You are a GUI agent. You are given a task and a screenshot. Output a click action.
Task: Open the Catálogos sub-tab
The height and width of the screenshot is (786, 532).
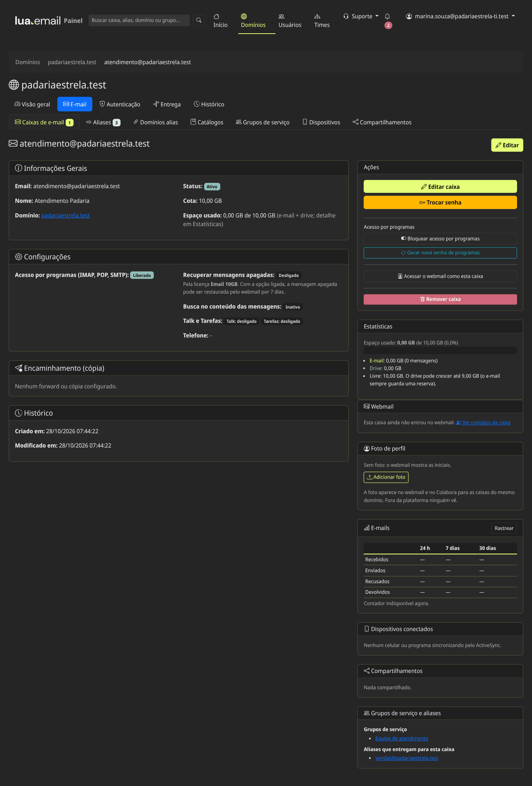coord(206,122)
